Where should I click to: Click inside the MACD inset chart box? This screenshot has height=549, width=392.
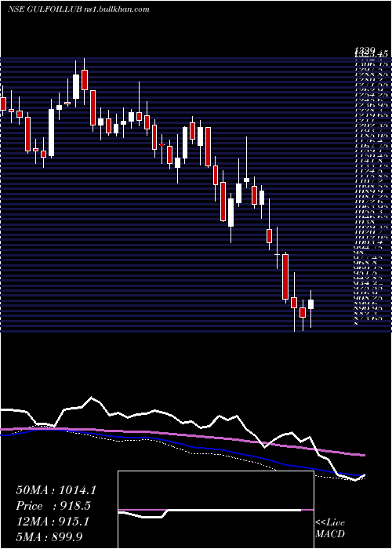click(x=216, y=510)
